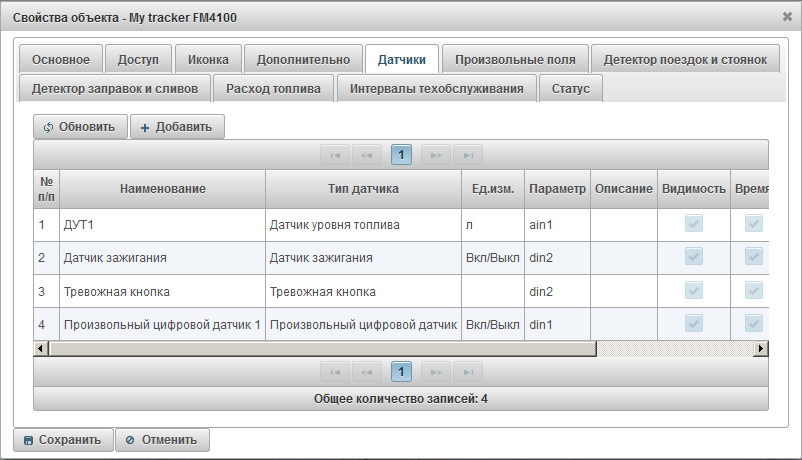Viewport: 802px width, 460px height.
Task: Toggle Видимость checkbox for Тревожная кнопка row
Action: (x=693, y=291)
